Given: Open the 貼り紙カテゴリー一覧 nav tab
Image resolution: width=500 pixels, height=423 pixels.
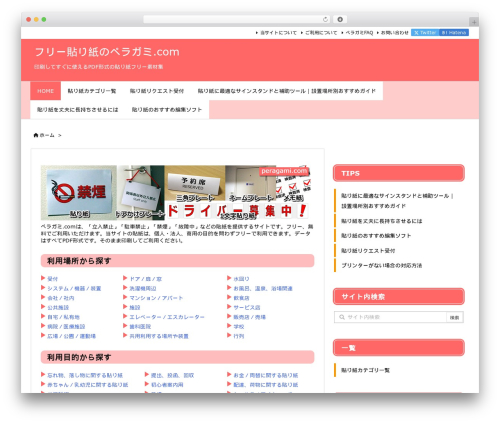Looking at the screenshot, I should point(92,91).
